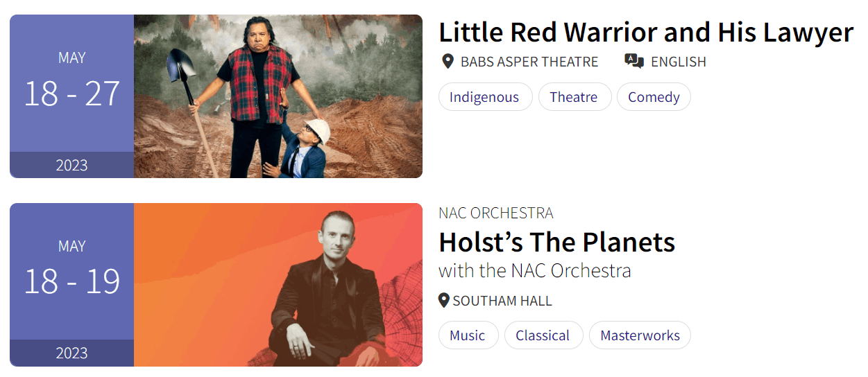This screenshot has width=868, height=377.
Task: Click the location pin beside Southam Hall
Action: point(444,301)
